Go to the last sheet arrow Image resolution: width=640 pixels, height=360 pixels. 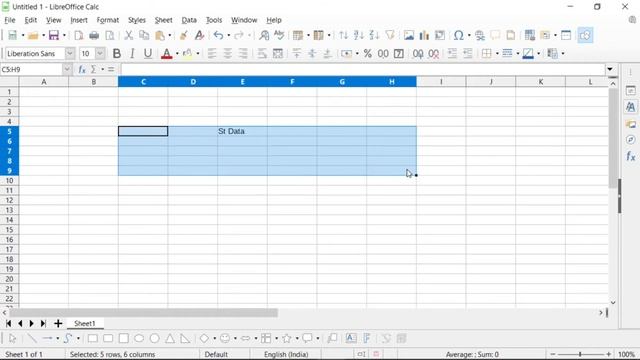click(43, 323)
